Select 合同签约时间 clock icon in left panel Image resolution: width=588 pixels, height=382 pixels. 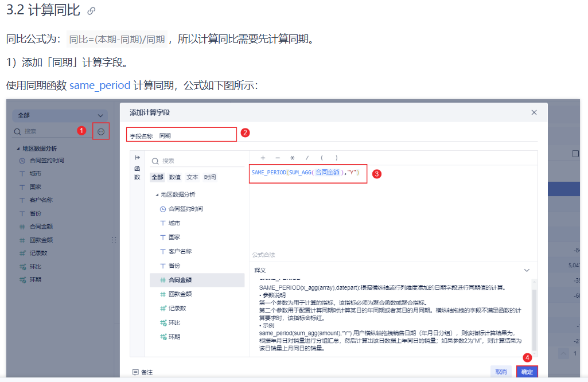[x=22, y=161]
